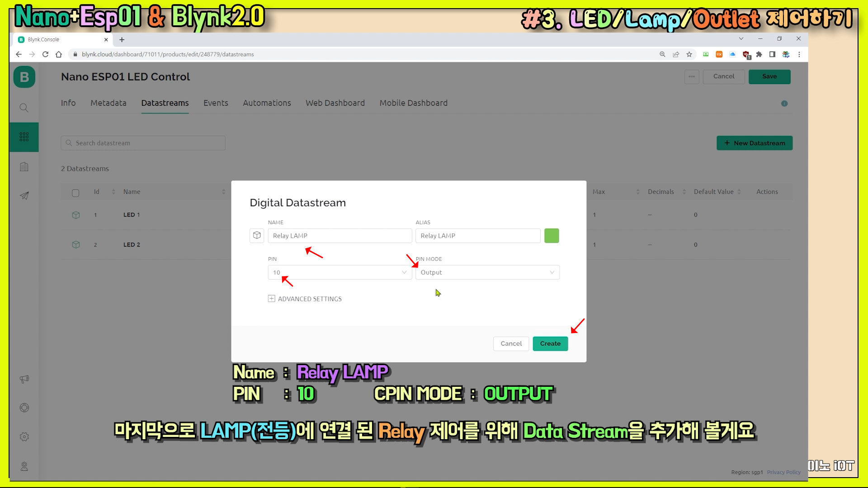Viewport: 868px width, 488px height.
Task: Open the lifebuoy help icon in the sidebar
Action: 24,408
